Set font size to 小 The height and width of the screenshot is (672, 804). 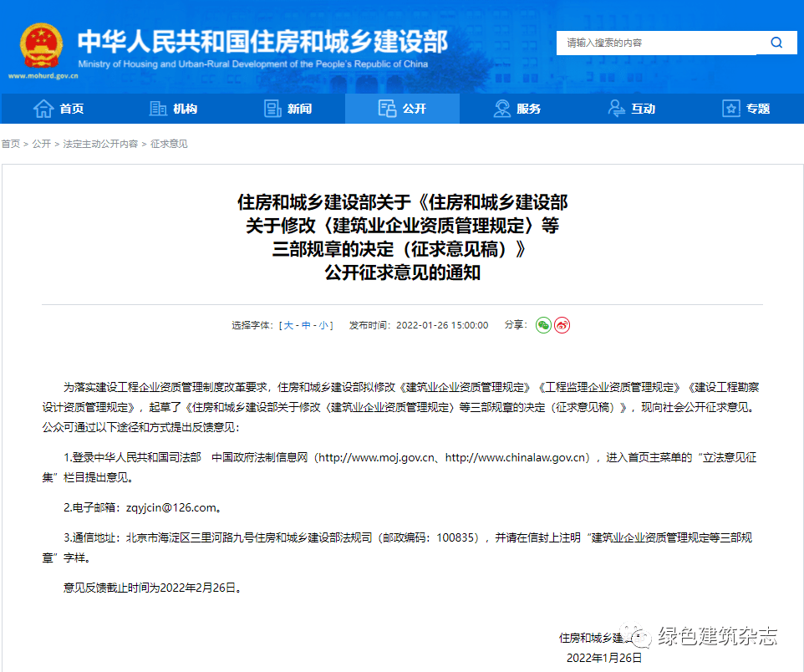click(x=323, y=325)
